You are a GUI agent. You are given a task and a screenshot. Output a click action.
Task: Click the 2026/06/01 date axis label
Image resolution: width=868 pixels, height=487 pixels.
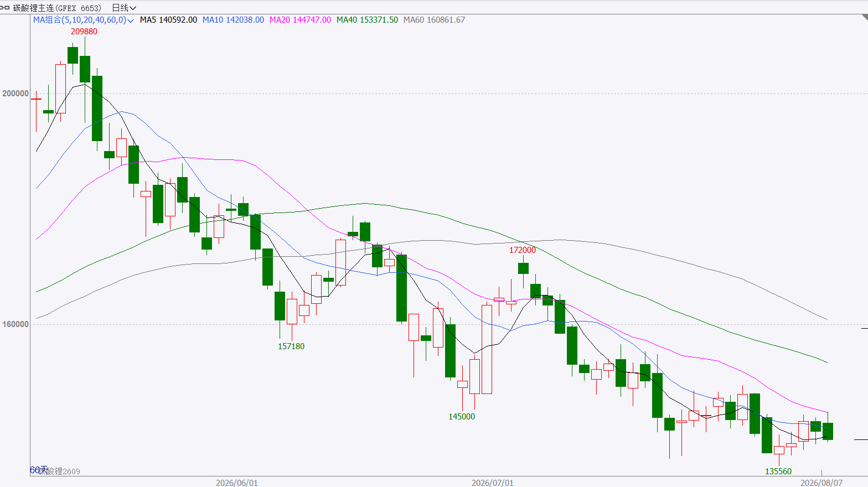[x=237, y=483]
